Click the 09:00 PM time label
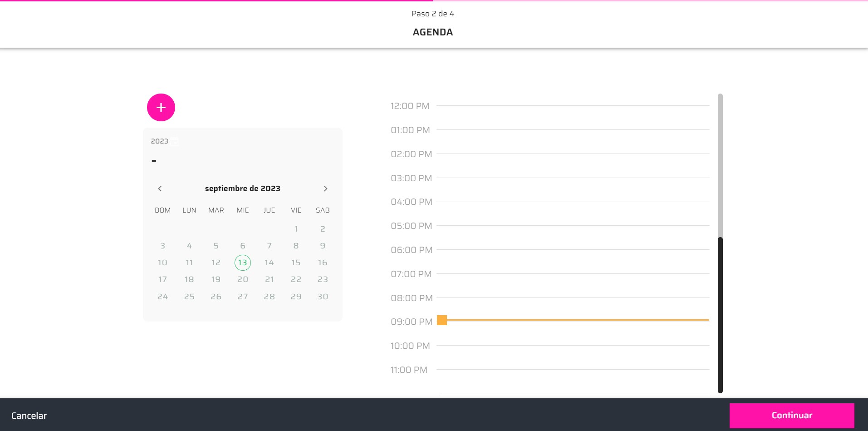The width and height of the screenshot is (868, 431). click(x=411, y=322)
